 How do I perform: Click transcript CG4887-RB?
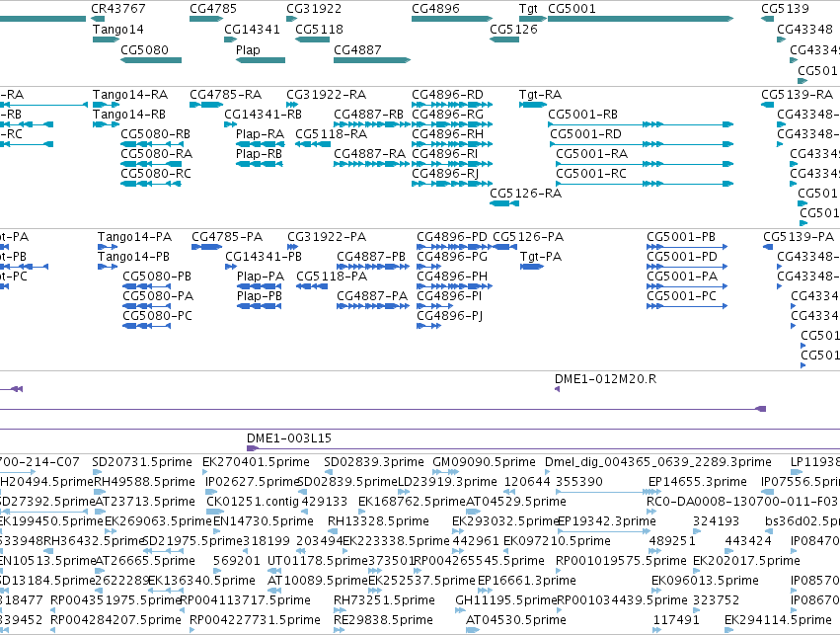(372, 124)
